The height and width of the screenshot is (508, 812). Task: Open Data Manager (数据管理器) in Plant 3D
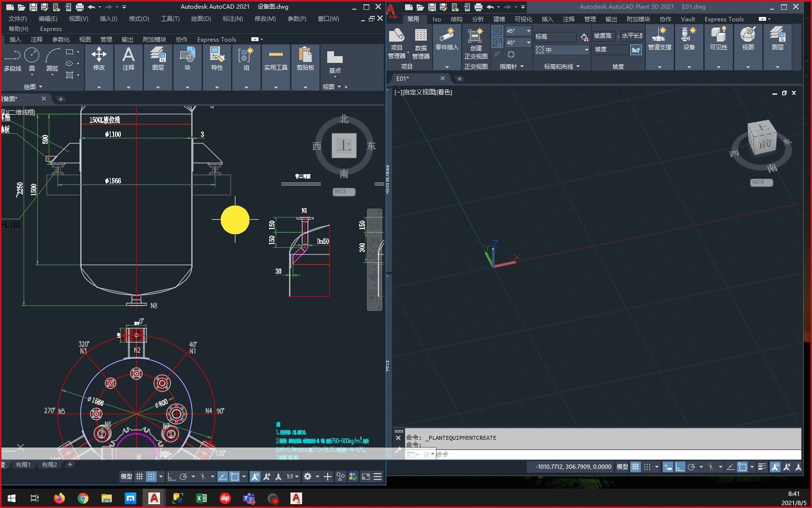421,44
